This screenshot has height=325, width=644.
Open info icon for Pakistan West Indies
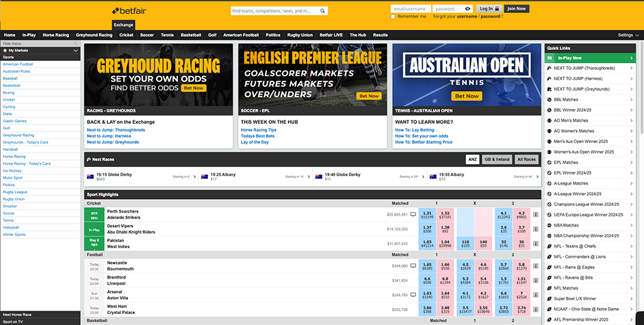536,244
